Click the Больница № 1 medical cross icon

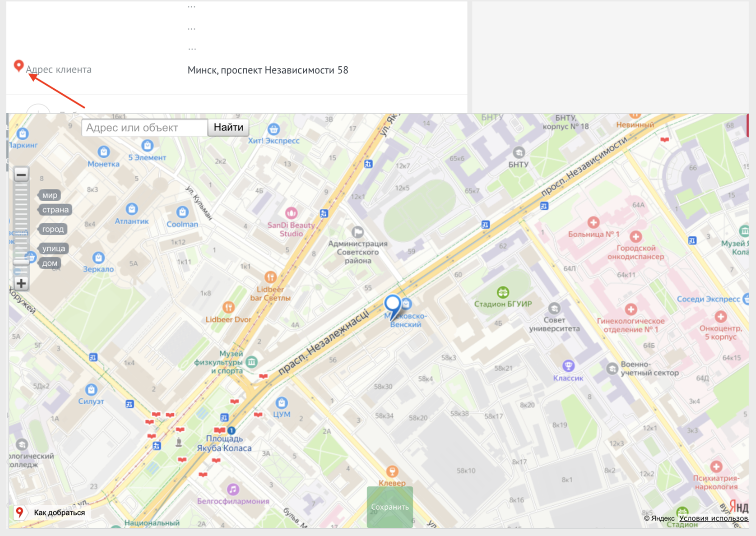coord(593,223)
